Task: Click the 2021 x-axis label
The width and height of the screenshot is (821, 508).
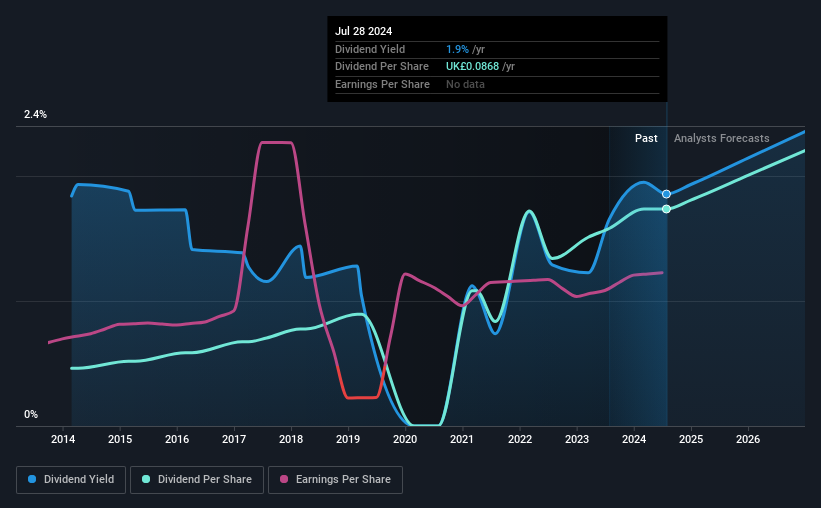Action: tap(462, 439)
